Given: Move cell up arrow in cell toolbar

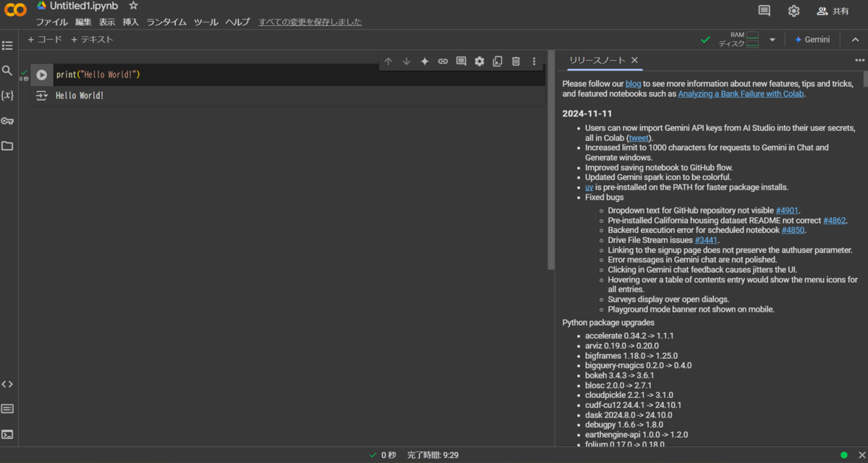Looking at the screenshot, I should (x=388, y=61).
